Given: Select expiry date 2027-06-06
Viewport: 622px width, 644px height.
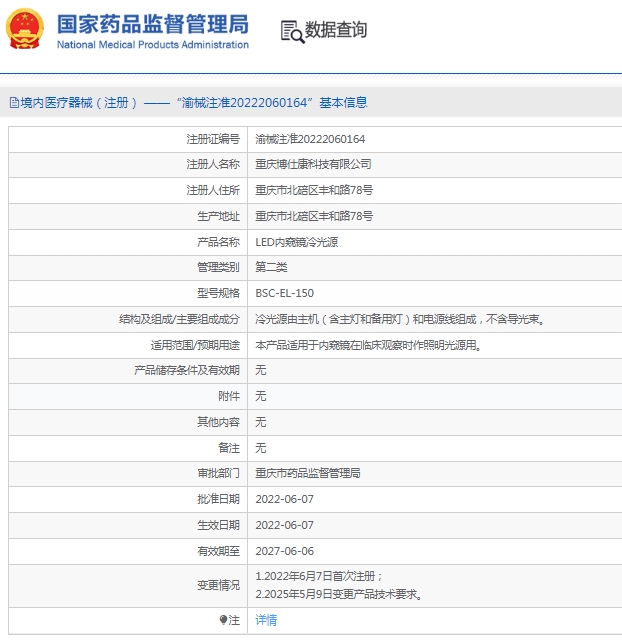Looking at the screenshot, I should [284, 551].
